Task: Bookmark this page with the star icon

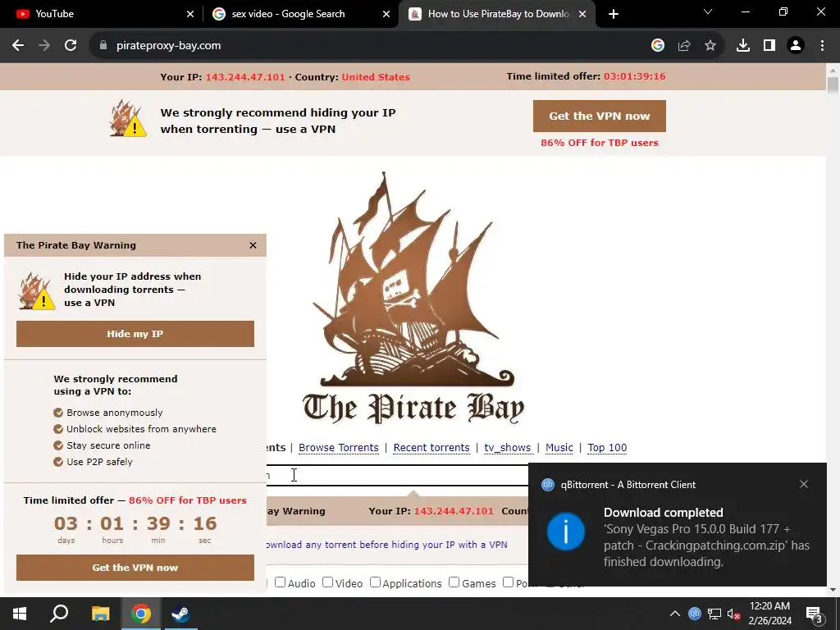Action: [710, 46]
